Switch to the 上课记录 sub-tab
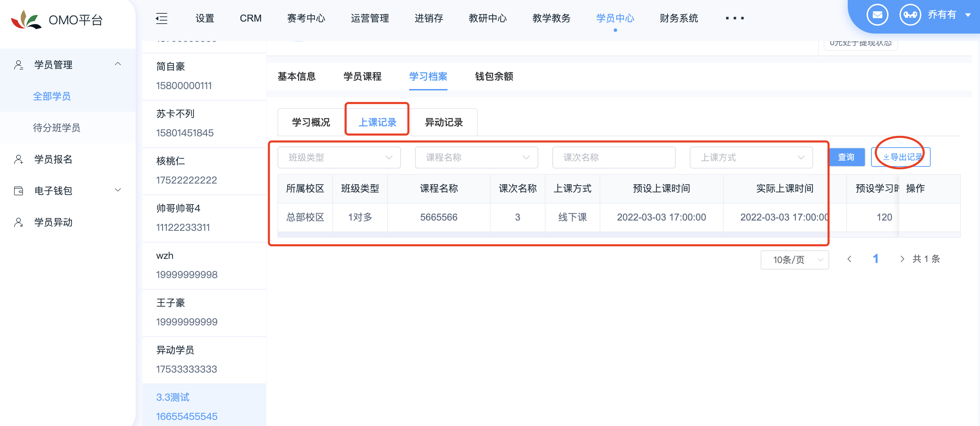Image resolution: width=980 pixels, height=426 pixels. tap(377, 123)
